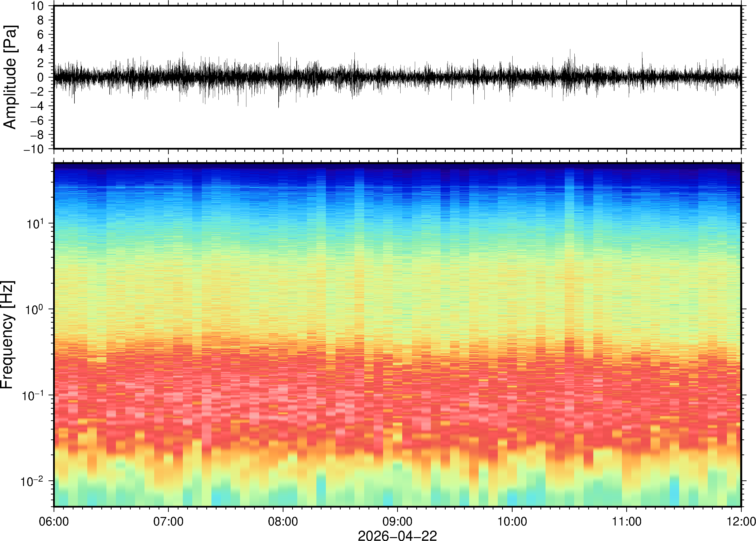Click the 06:00 time axis label
Screen dimensions: 756x541
(54, 521)
